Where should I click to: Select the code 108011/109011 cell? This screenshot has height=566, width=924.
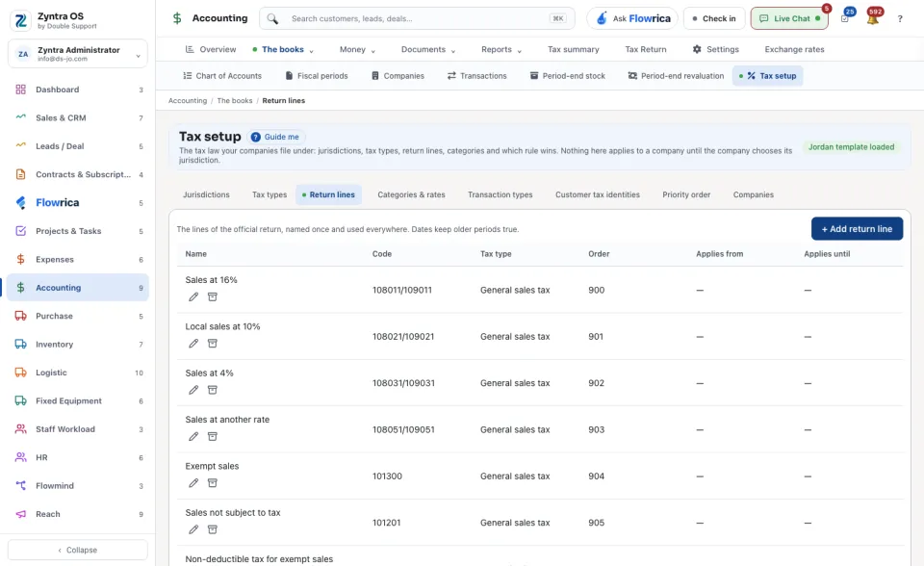pyautogui.click(x=402, y=290)
